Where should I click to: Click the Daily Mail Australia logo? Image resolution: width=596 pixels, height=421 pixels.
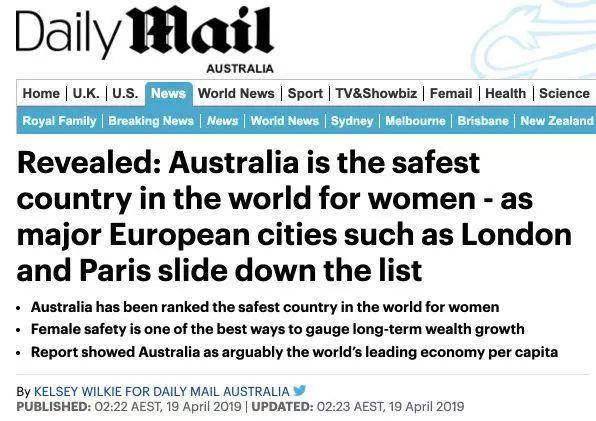[x=145, y=40]
